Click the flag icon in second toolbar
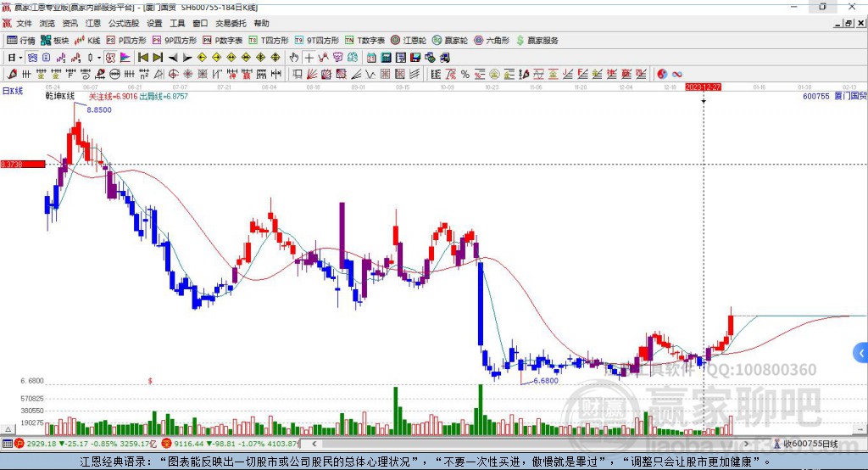The image size is (868, 470). tap(125, 58)
